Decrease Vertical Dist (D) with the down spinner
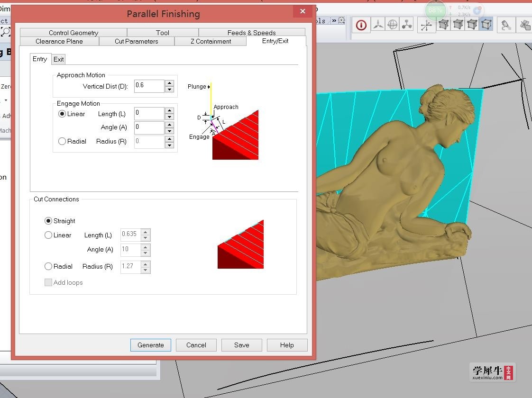Screen dimensions: 532x398 169,90
